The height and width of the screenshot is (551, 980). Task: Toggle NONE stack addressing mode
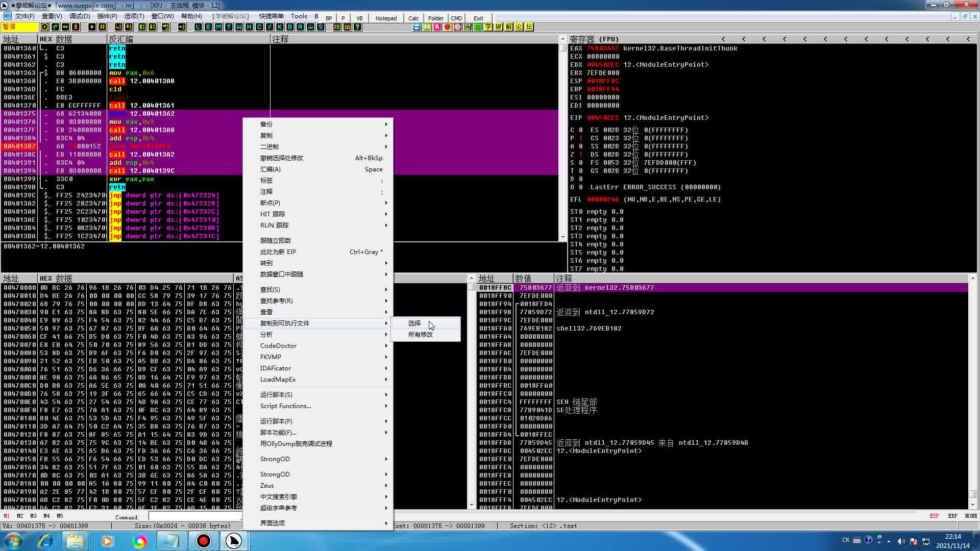coord(971,516)
